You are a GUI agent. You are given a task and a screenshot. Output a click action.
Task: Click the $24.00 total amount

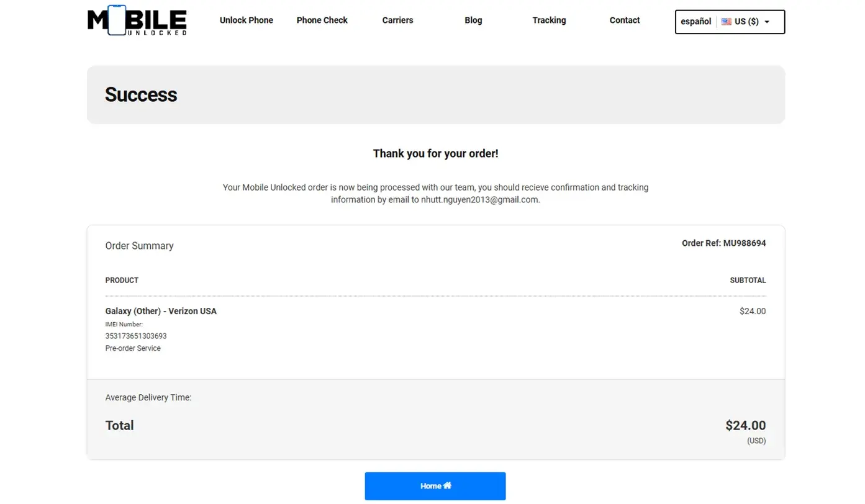tap(745, 426)
